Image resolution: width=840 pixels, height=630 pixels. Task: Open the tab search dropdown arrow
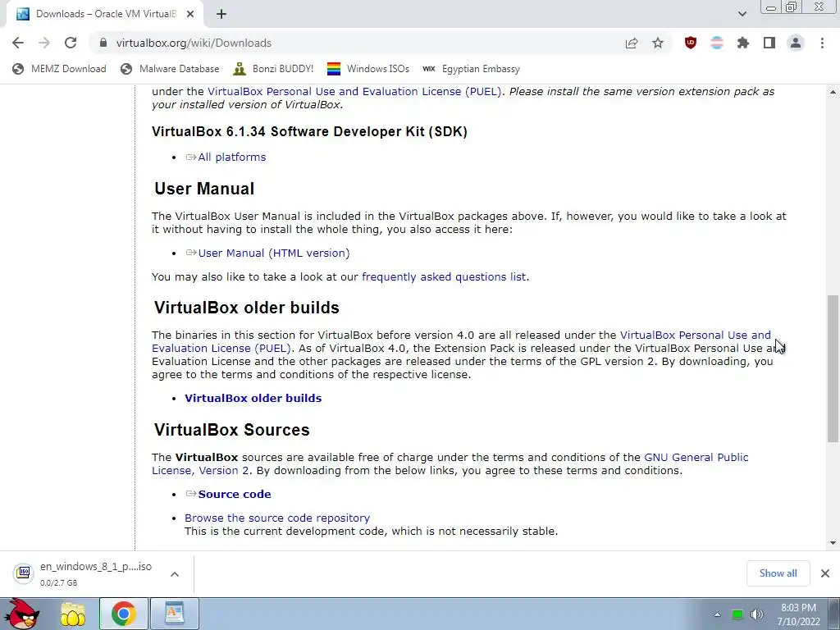click(742, 14)
